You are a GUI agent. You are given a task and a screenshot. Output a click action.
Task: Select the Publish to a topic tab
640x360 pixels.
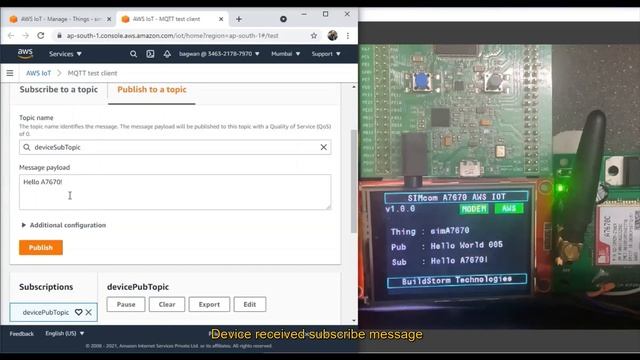(x=152, y=90)
